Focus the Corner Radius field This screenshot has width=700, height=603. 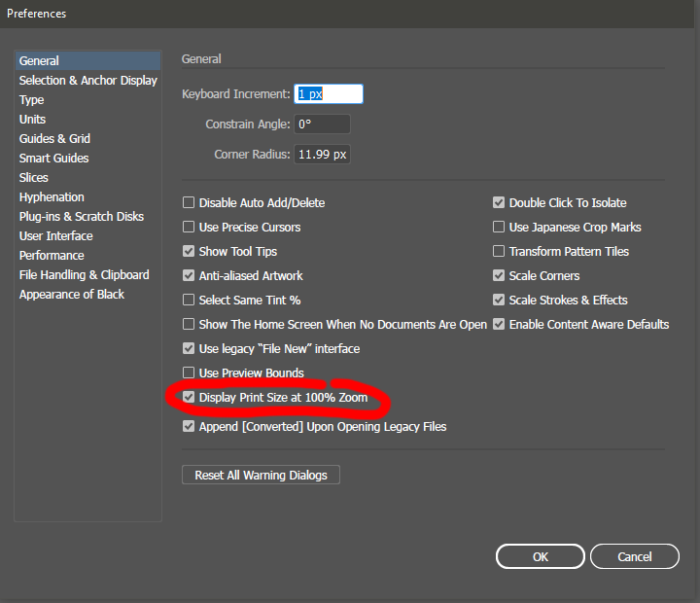point(322,155)
